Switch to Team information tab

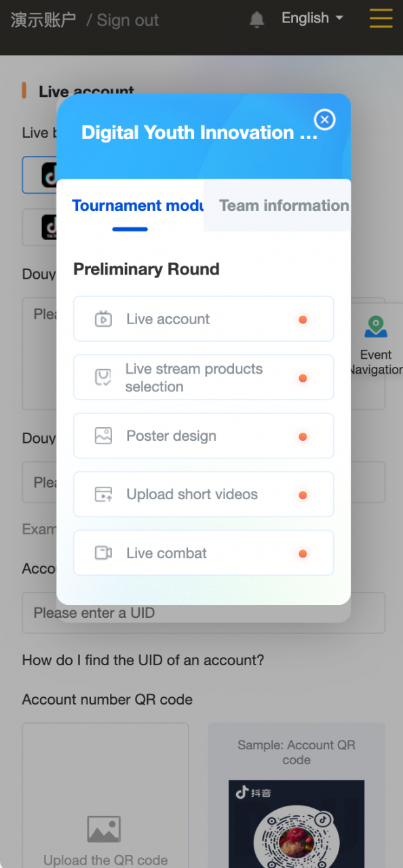[x=284, y=205]
